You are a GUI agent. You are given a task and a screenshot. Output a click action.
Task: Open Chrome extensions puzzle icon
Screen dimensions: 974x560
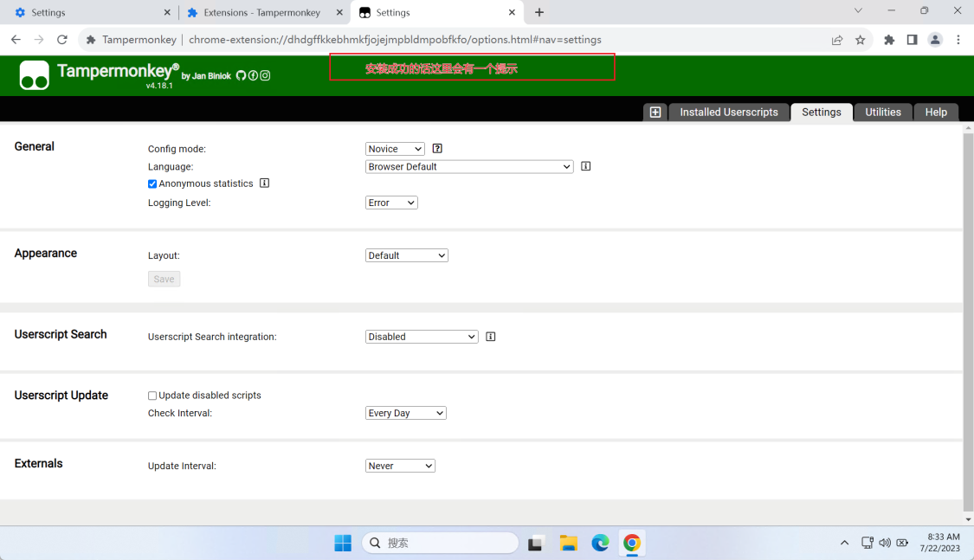point(889,40)
